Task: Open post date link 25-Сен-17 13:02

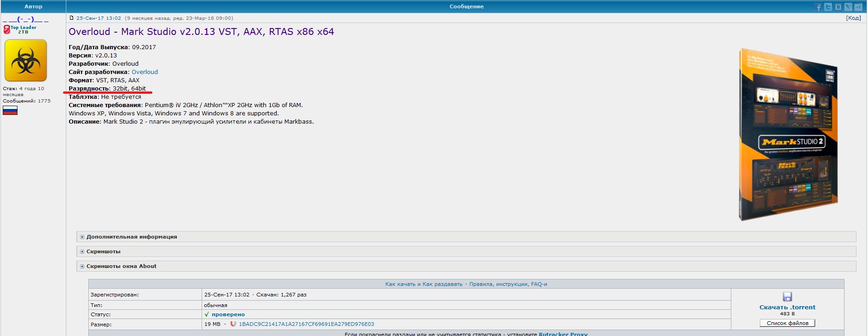Action: tap(98, 18)
